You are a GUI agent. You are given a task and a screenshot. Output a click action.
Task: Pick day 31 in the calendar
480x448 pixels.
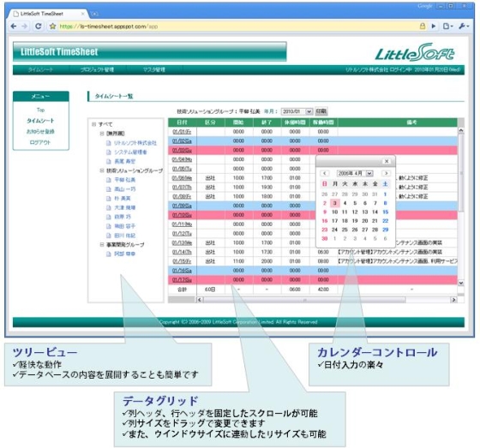[375, 194]
